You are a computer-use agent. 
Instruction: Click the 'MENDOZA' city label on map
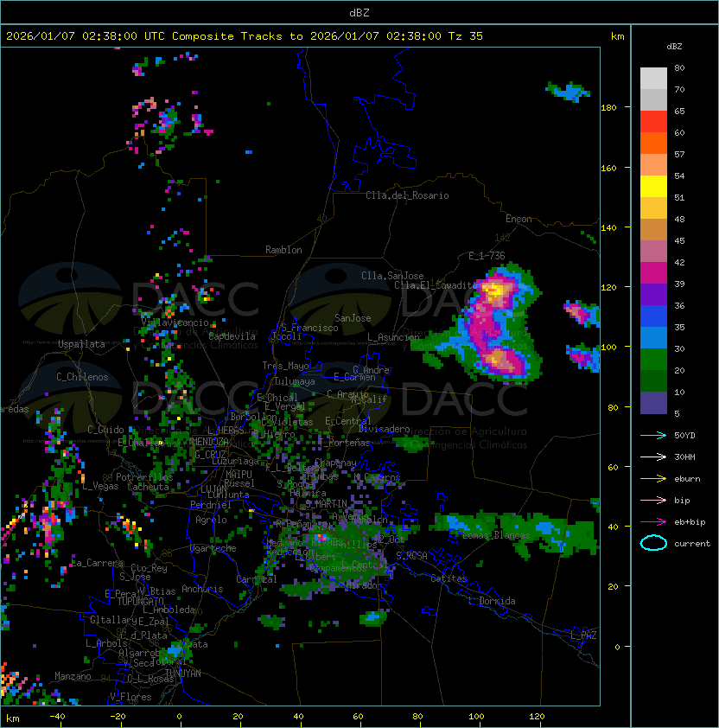(x=210, y=441)
